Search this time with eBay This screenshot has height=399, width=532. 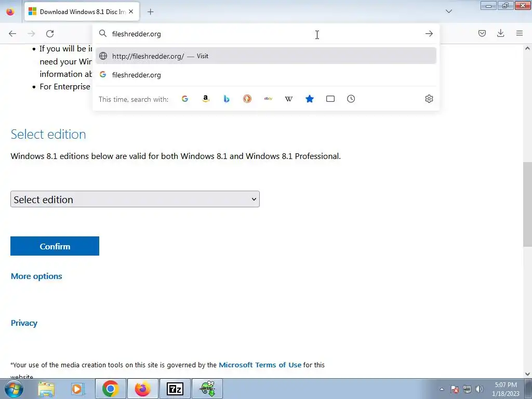[x=268, y=99]
